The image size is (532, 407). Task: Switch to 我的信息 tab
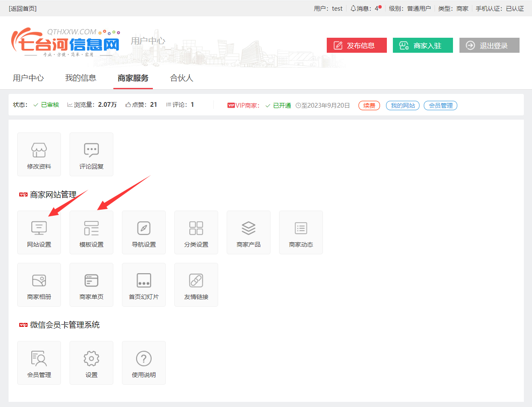81,78
